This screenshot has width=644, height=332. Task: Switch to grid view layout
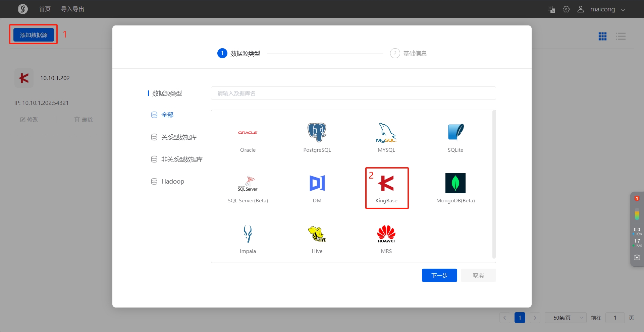(x=602, y=36)
